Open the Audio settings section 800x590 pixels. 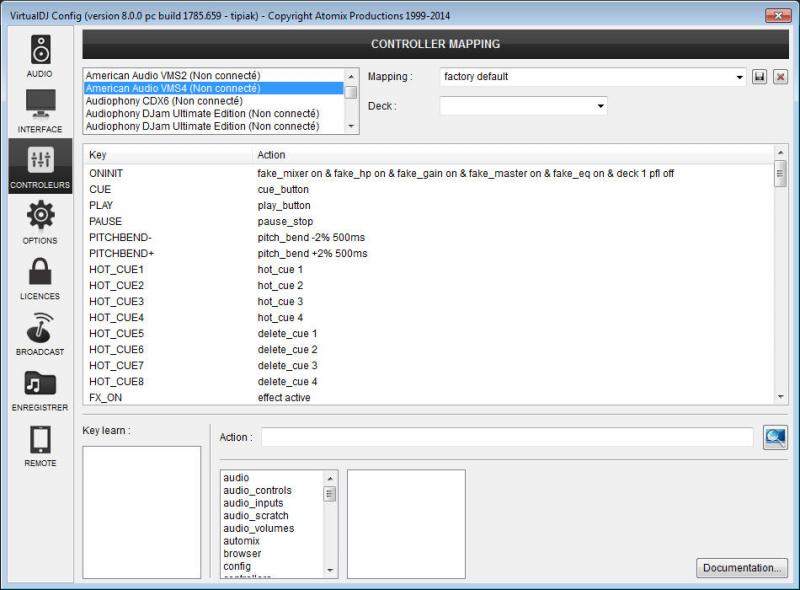coord(40,55)
